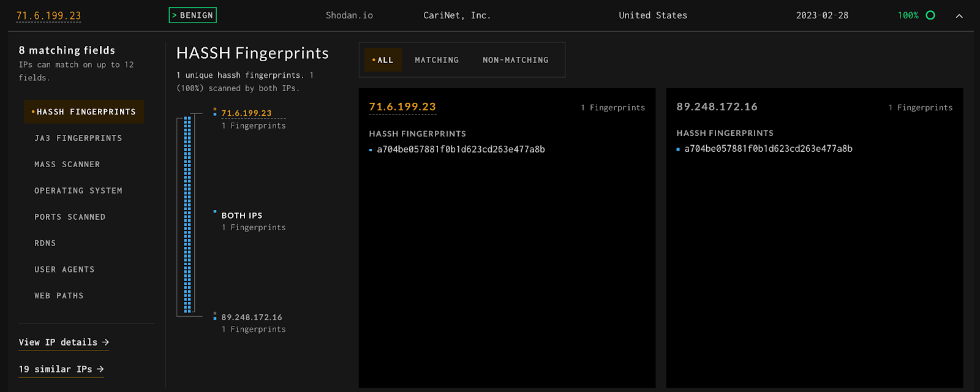Collapse the row with the chevron arrow
The height and width of the screenshot is (392, 980).
(959, 16)
